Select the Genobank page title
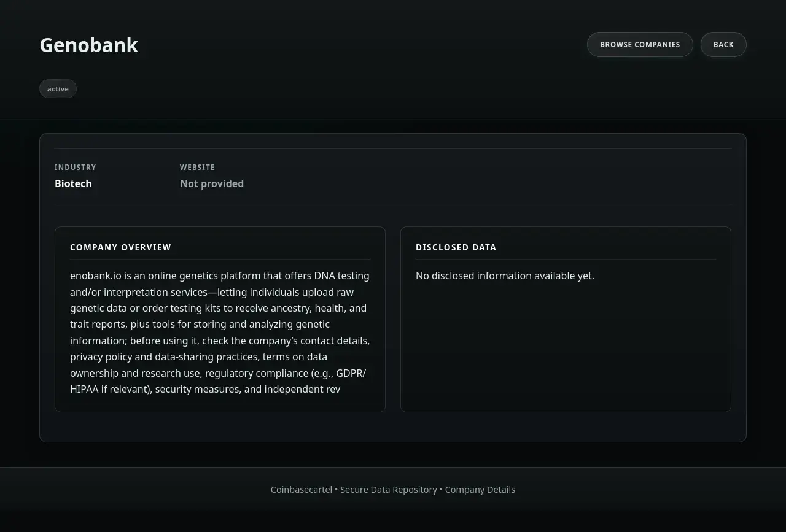Image resolution: width=786 pixels, height=532 pixels. click(x=89, y=45)
